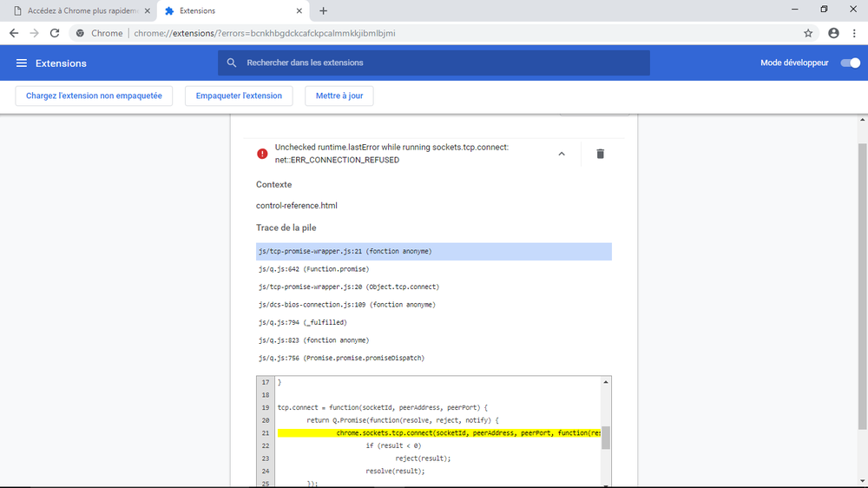Click the search magnifier icon
The image size is (868, 488).
tap(232, 63)
